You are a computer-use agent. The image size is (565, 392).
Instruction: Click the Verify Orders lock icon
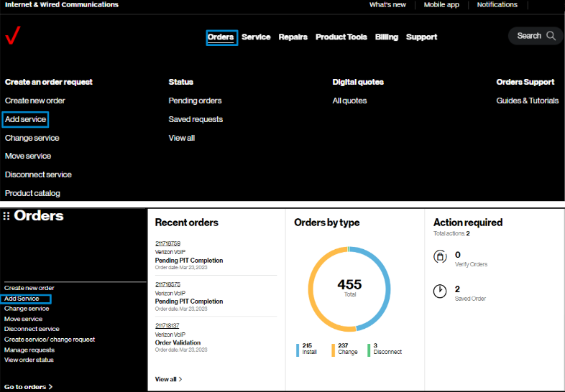point(440,256)
